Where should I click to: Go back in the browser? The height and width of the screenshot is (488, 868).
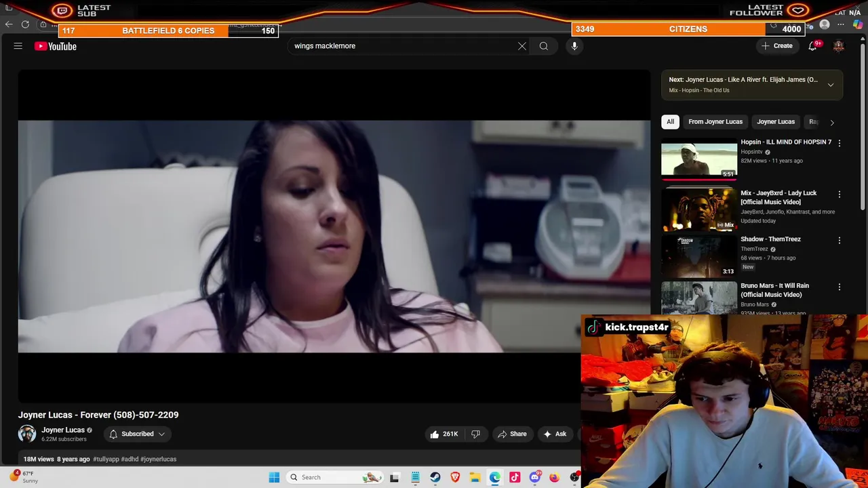[9, 24]
